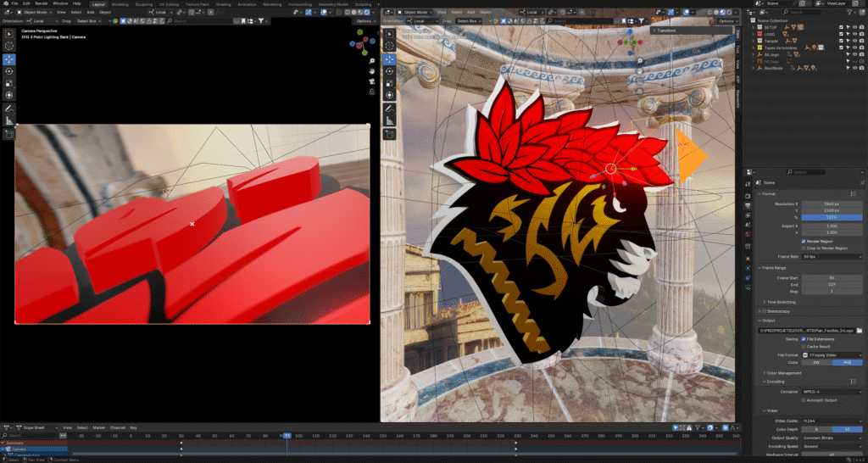Switch to the Modeling workspace tab

click(120, 4)
